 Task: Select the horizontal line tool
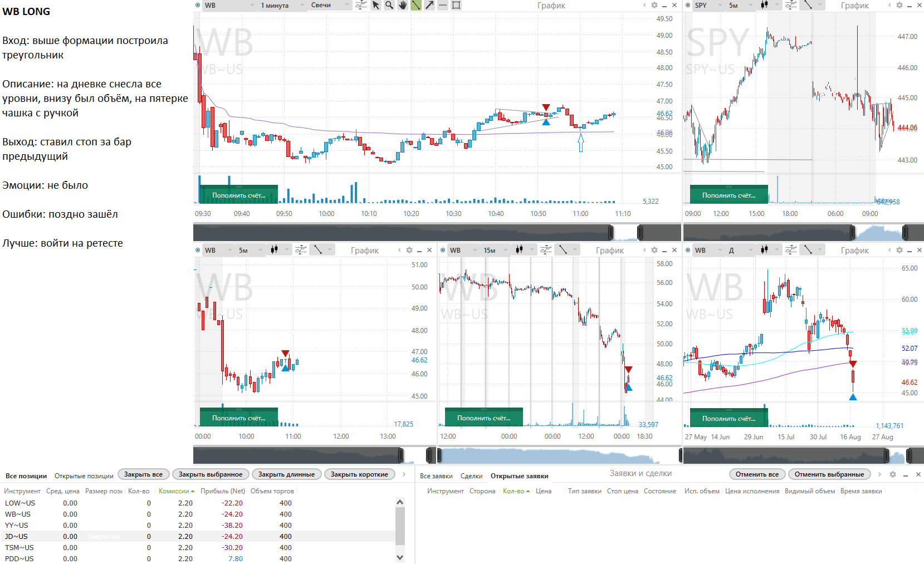tap(443, 5)
